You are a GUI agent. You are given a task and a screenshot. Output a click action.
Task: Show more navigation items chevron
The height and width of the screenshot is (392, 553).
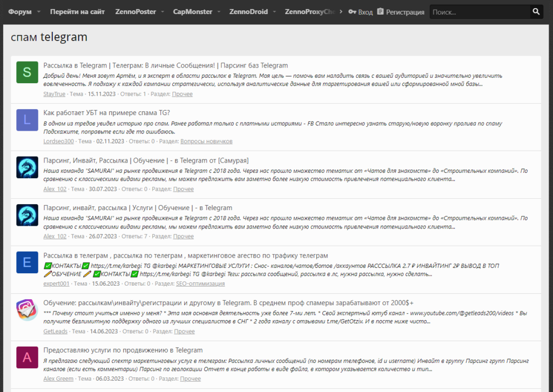341,12
